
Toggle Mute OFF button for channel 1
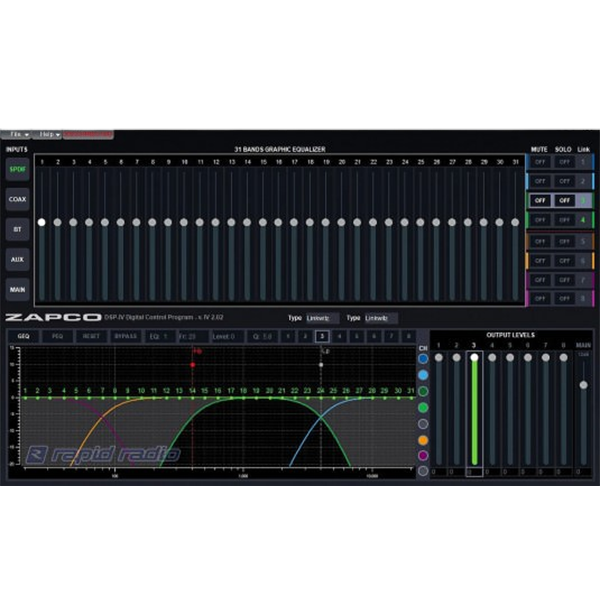(540, 162)
